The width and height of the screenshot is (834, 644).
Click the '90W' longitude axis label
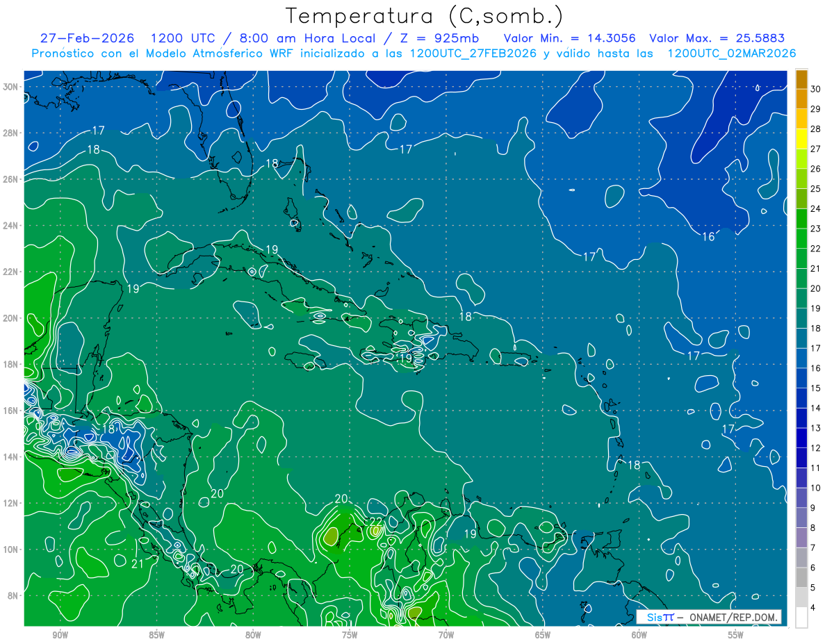coord(60,635)
